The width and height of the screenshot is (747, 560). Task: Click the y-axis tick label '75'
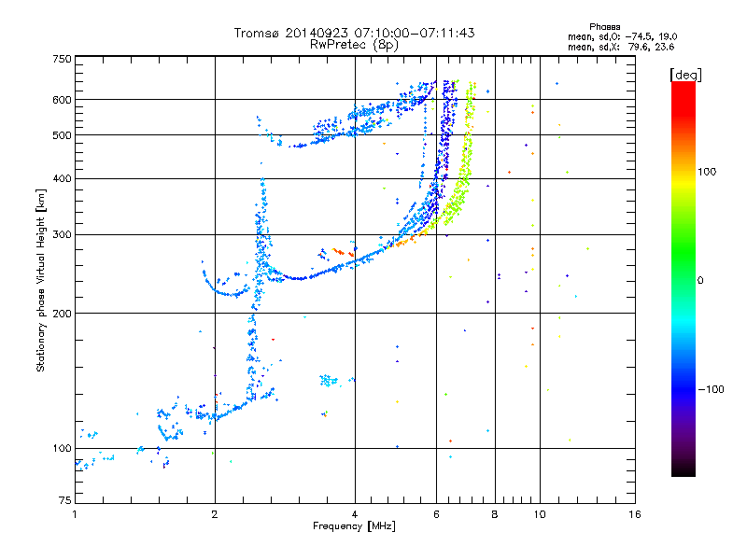pos(65,500)
